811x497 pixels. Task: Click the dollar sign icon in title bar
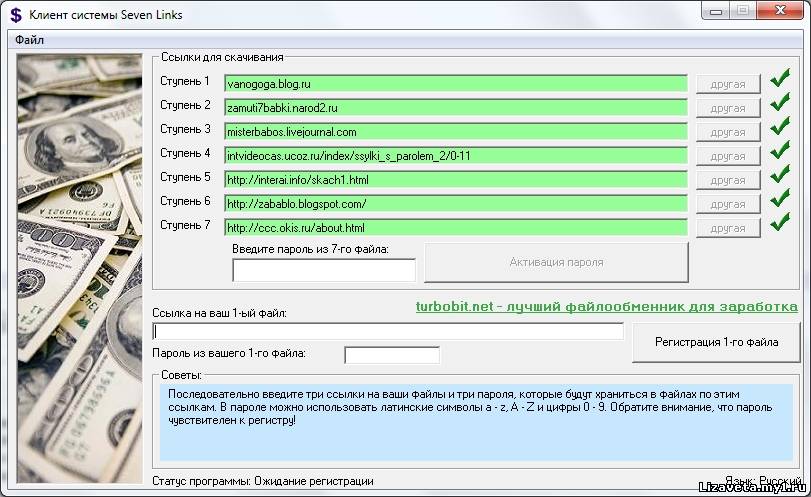pos(16,15)
